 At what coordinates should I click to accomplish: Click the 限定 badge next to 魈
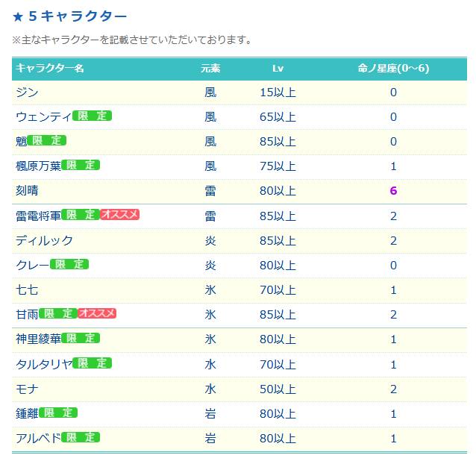click(x=47, y=140)
